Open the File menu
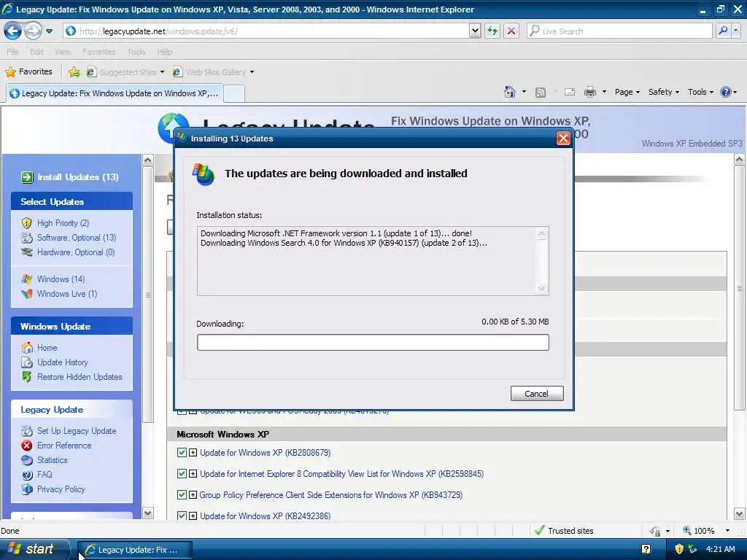747x560 pixels. (x=12, y=52)
